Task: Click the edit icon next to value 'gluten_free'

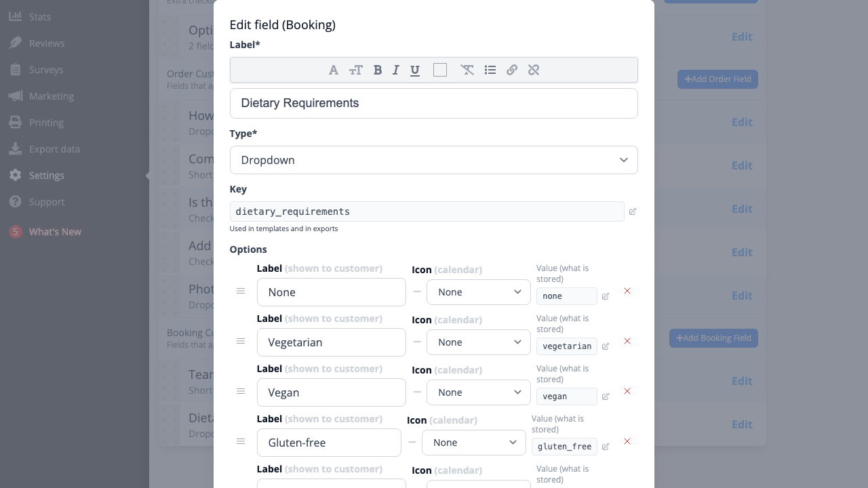Action: (606, 447)
